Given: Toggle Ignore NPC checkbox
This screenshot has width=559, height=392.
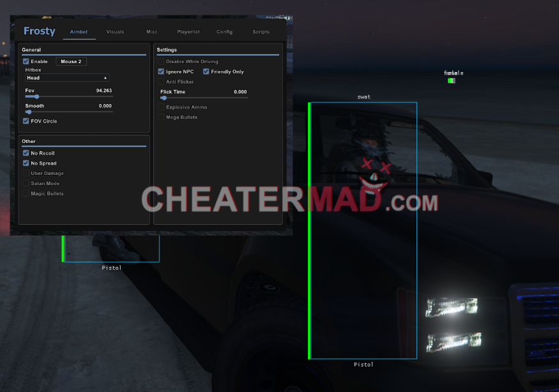Looking at the screenshot, I should [161, 72].
